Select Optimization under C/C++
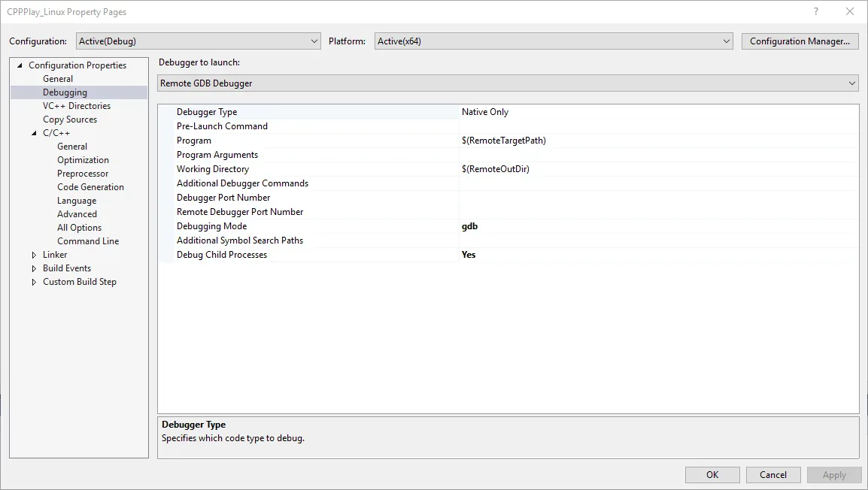 tap(83, 160)
